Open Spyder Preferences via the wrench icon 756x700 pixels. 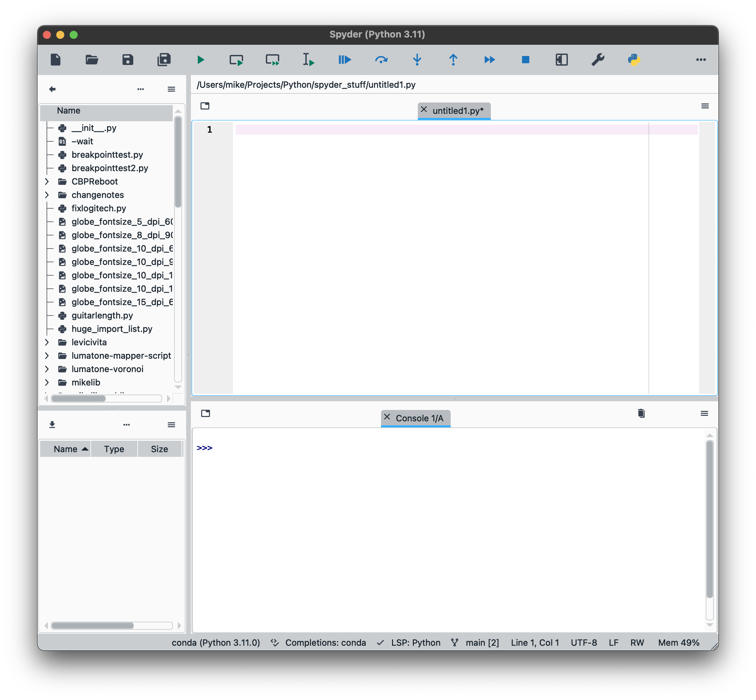tap(598, 60)
